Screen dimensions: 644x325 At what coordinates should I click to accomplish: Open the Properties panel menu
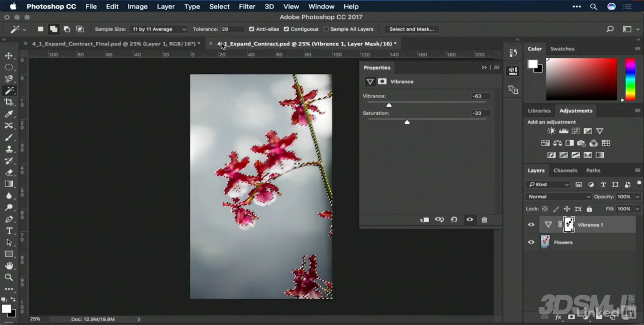(x=497, y=67)
